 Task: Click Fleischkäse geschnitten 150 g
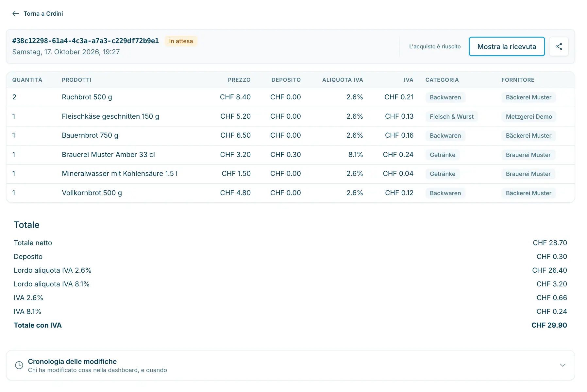click(x=110, y=116)
